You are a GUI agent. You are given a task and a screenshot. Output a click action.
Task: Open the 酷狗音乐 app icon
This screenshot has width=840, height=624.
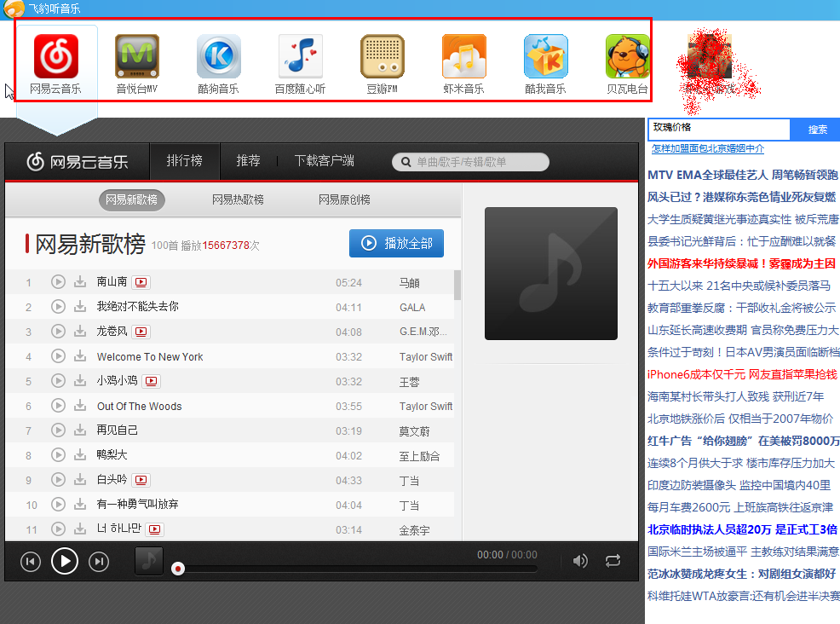[219, 57]
